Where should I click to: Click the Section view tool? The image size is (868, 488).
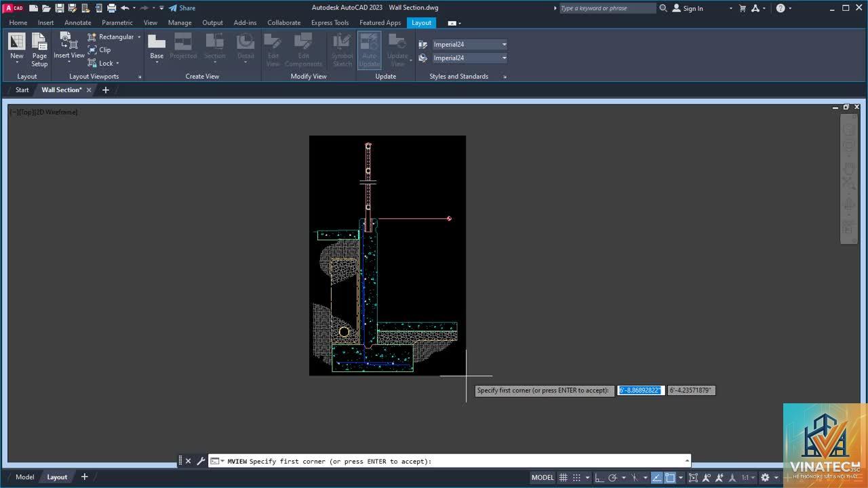tap(214, 47)
